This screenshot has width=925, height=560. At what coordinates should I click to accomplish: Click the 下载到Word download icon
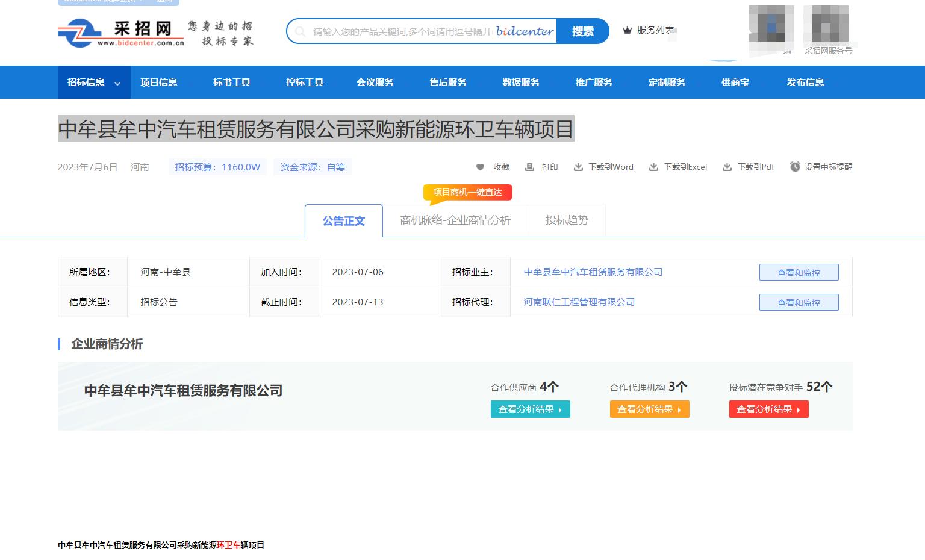(x=579, y=167)
